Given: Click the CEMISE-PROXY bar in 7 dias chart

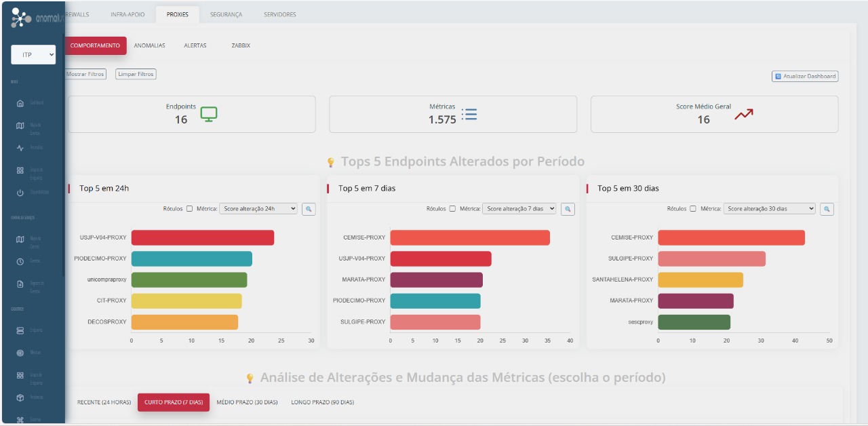Looking at the screenshot, I should (x=470, y=238).
